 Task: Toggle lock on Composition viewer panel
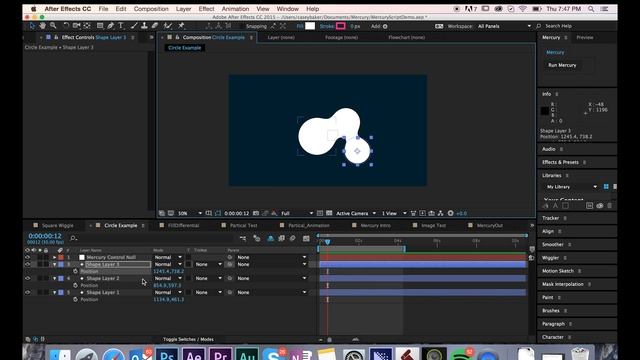(177, 37)
